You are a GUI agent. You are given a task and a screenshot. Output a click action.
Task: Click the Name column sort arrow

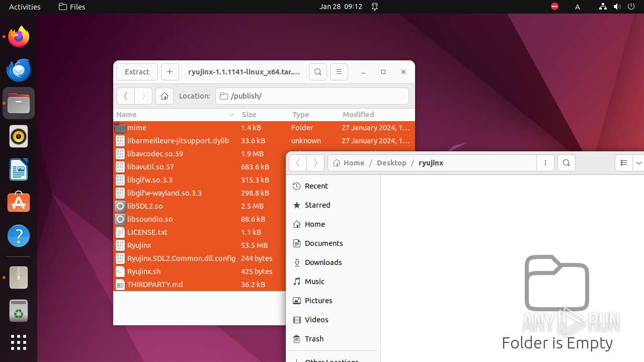pos(231,115)
